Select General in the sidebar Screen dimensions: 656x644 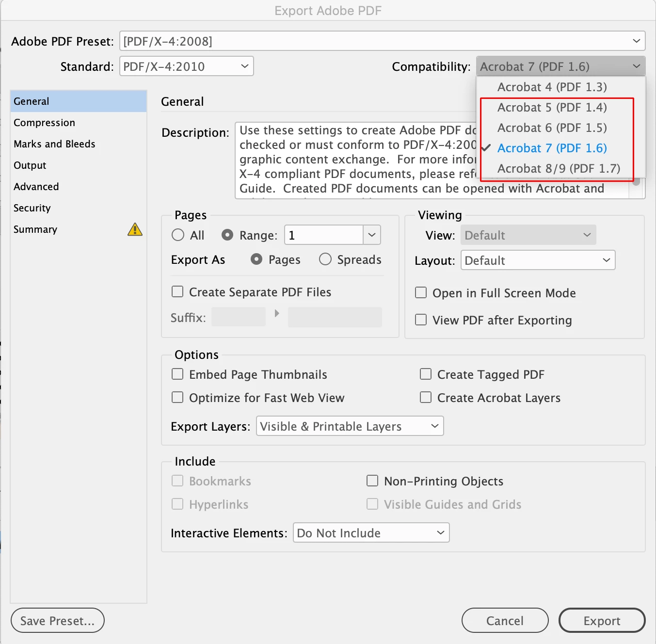click(x=79, y=101)
